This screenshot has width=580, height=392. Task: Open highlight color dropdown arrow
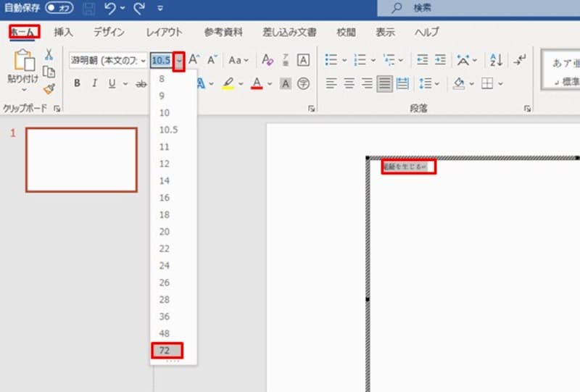pos(241,84)
